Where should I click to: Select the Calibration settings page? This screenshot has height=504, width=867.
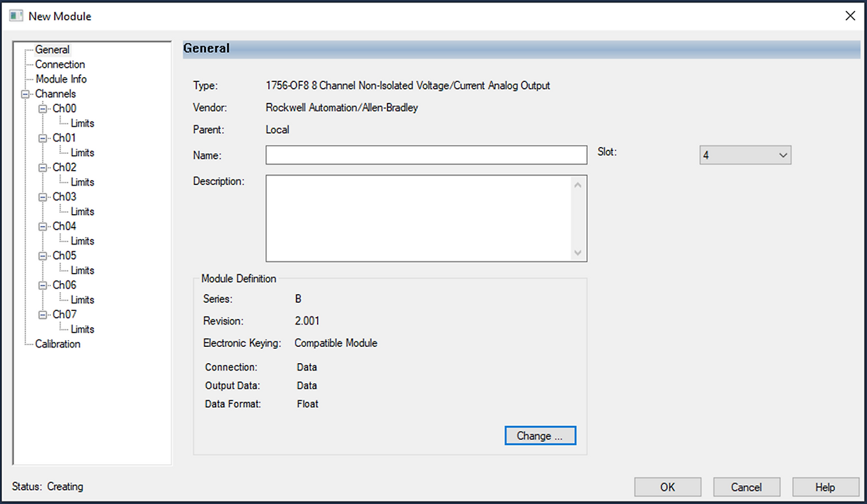point(58,343)
